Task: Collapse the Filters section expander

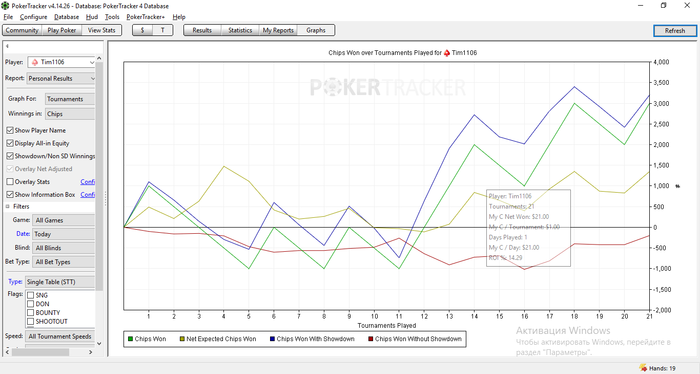Action: tap(8, 207)
